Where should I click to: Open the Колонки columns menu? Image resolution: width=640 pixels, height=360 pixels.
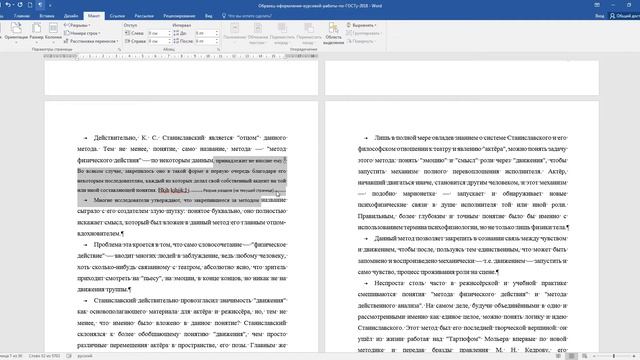pos(53,32)
